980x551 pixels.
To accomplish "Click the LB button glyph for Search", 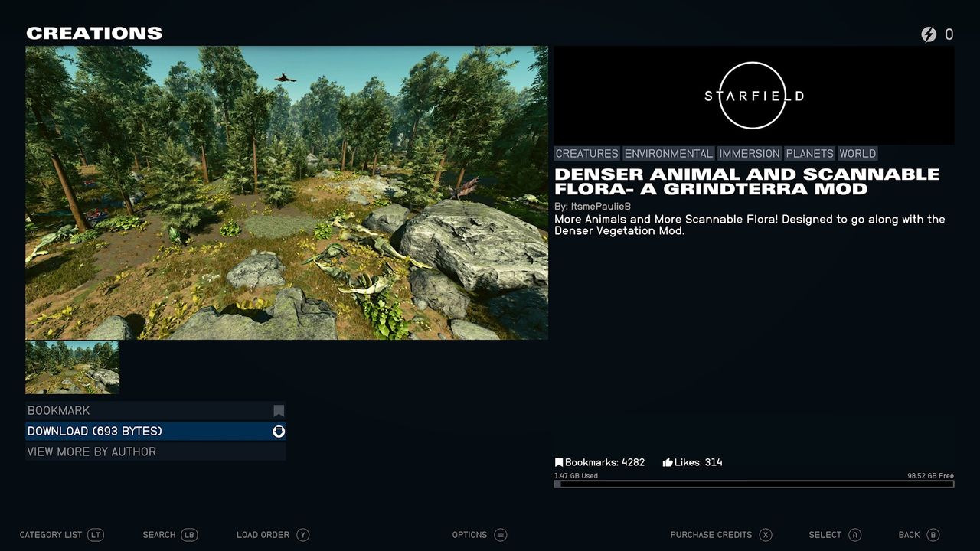I will click(x=190, y=535).
